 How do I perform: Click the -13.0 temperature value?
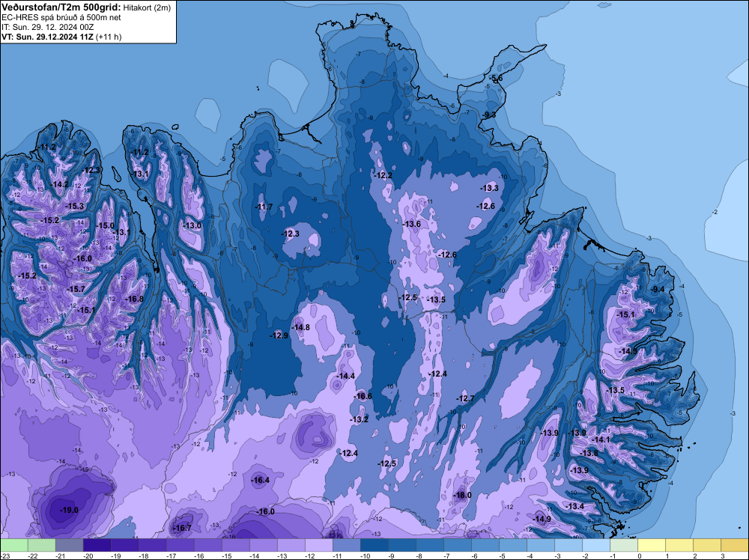(192, 226)
